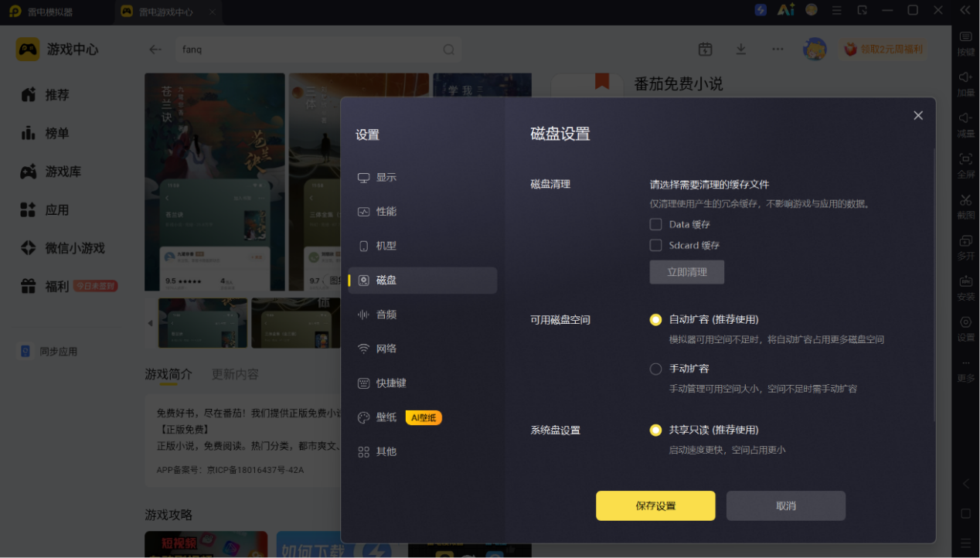The image size is (980, 558).
Task: Click the magnifier search icon
Action: (x=448, y=49)
